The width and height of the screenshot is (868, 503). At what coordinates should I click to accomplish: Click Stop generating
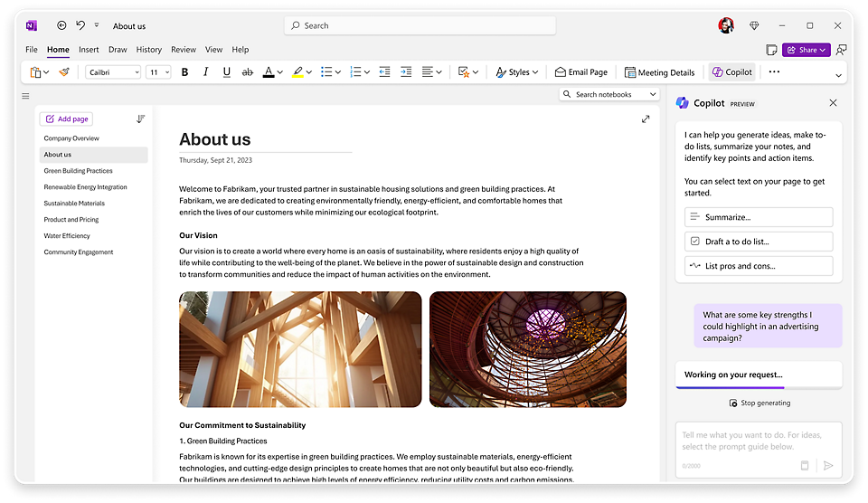759,403
